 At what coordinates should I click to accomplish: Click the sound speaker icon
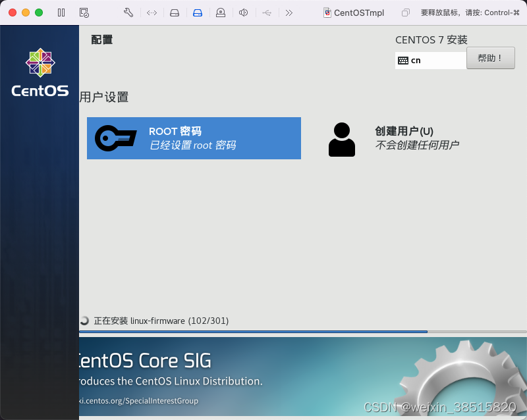point(243,13)
